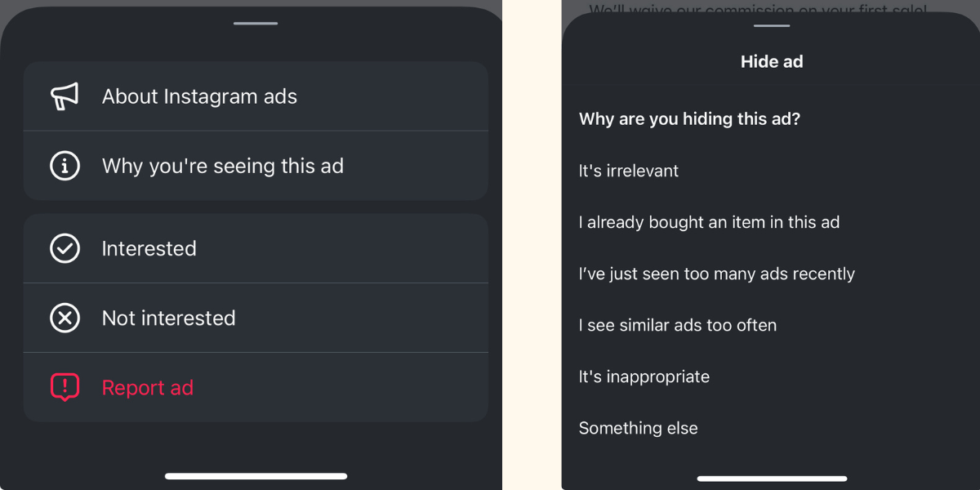Choose It's inappropriate reason
This screenshot has width=980, height=490.
point(644,376)
